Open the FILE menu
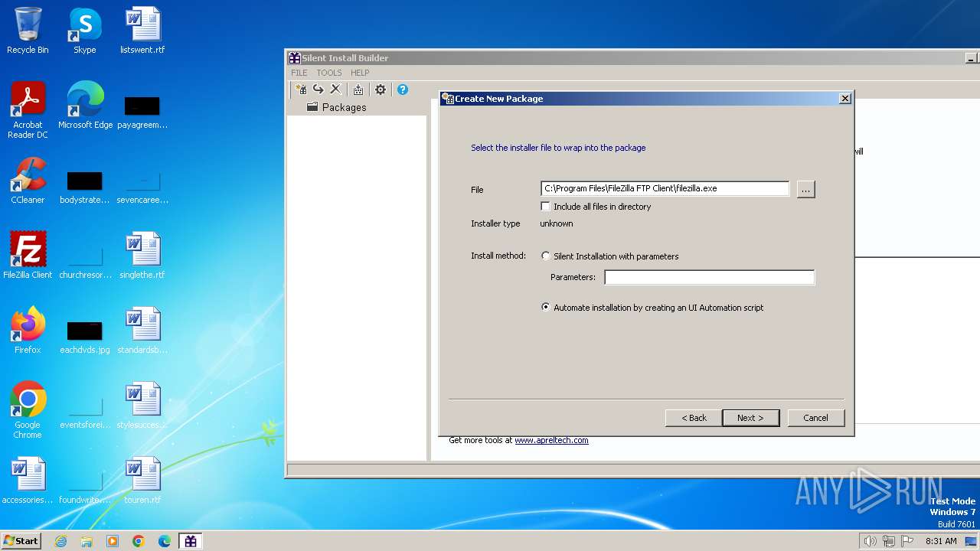Image resolution: width=980 pixels, height=551 pixels. click(299, 73)
